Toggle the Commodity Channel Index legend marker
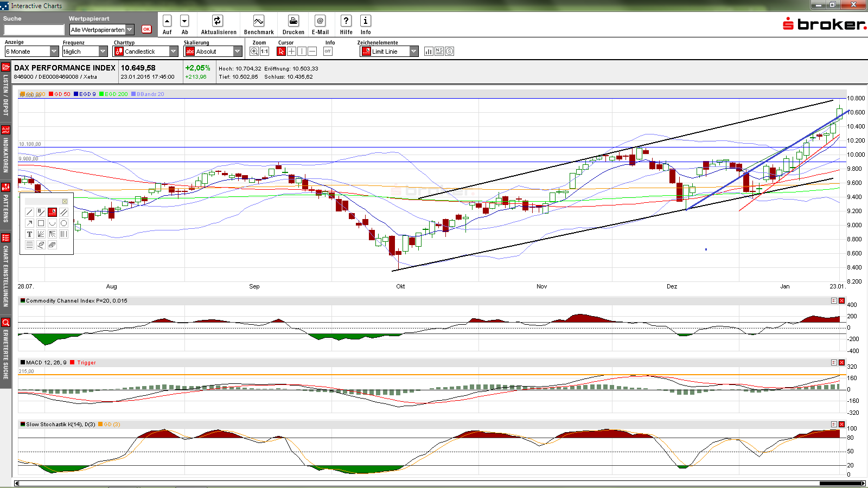The width and height of the screenshot is (868, 488). [23, 300]
